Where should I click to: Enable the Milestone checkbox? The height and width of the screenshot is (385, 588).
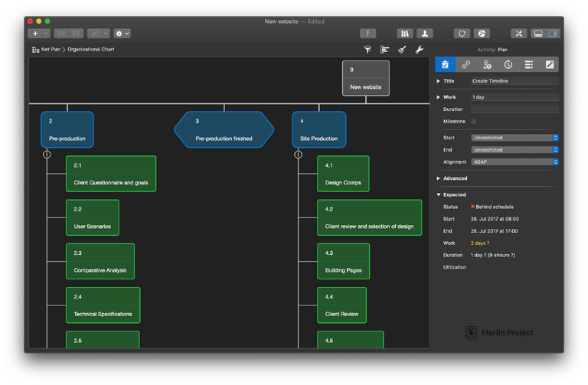click(473, 121)
